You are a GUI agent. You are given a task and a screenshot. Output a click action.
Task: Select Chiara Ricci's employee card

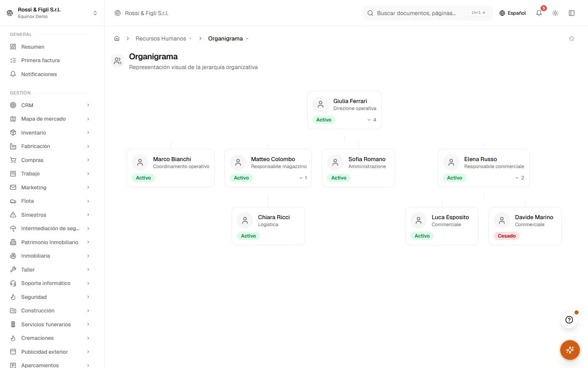click(268, 226)
